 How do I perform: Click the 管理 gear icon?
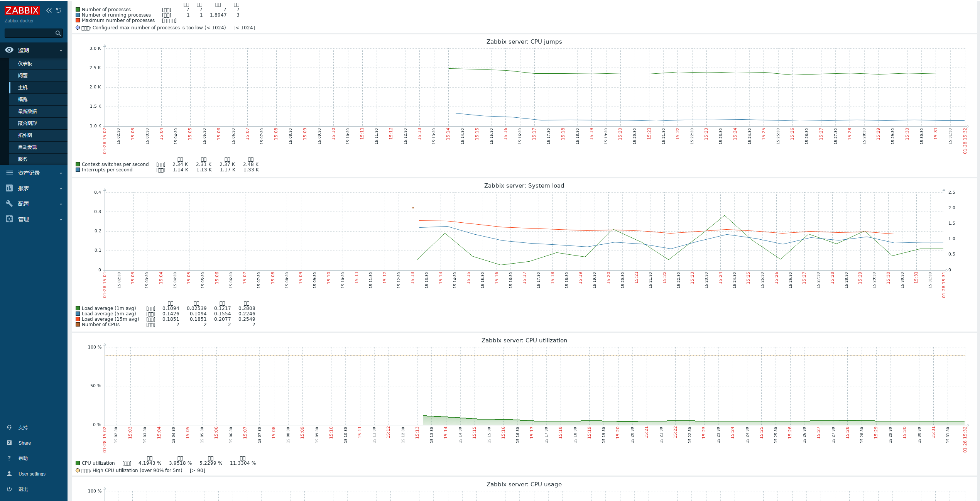click(9, 219)
